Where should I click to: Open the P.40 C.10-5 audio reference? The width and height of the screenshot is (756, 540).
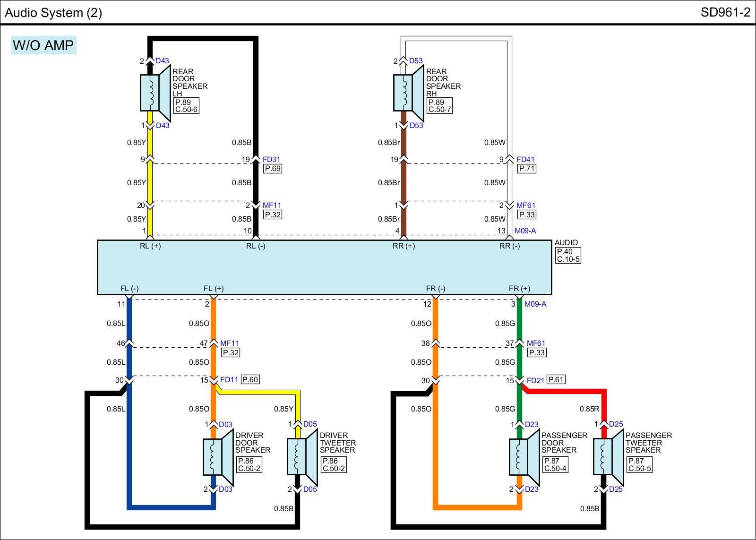tap(567, 256)
